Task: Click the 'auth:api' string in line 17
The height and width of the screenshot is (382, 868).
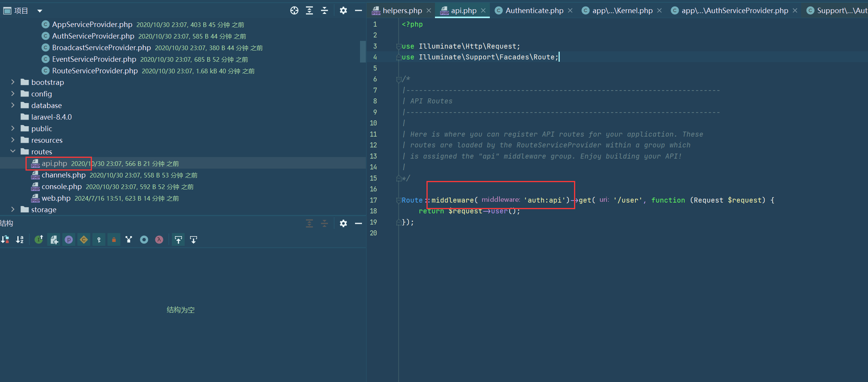Action: click(544, 200)
